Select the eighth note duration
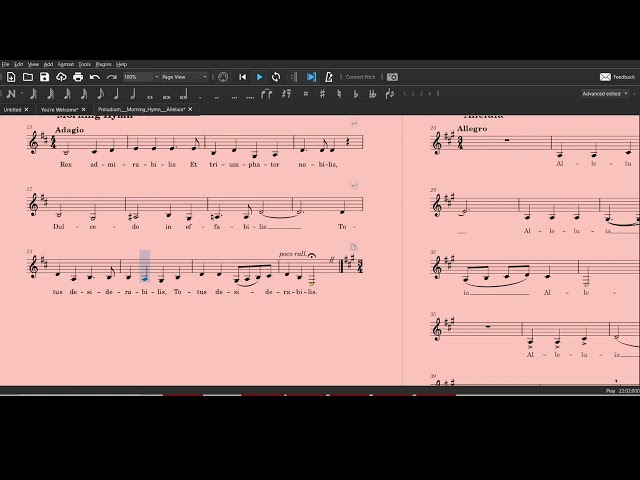The height and width of the screenshot is (480, 640). pos(100,94)
